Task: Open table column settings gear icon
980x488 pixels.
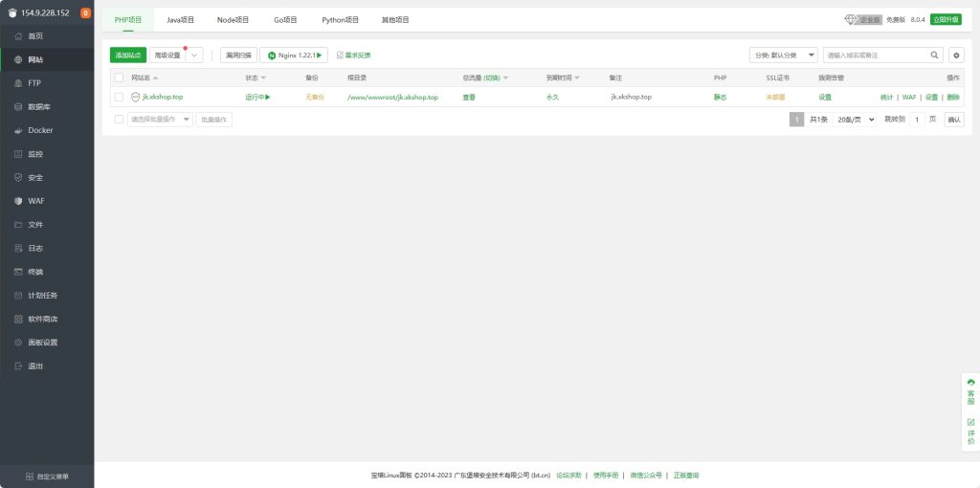Action: (x=956, y=55)
